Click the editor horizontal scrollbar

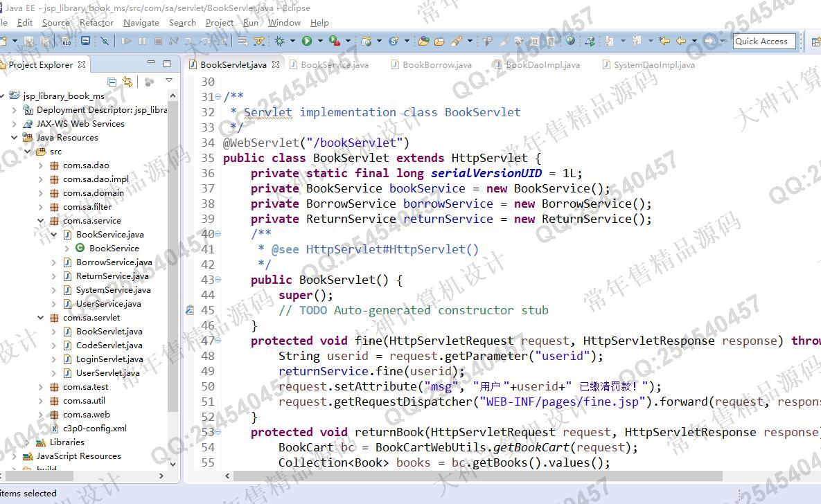(x=477, y=476)
